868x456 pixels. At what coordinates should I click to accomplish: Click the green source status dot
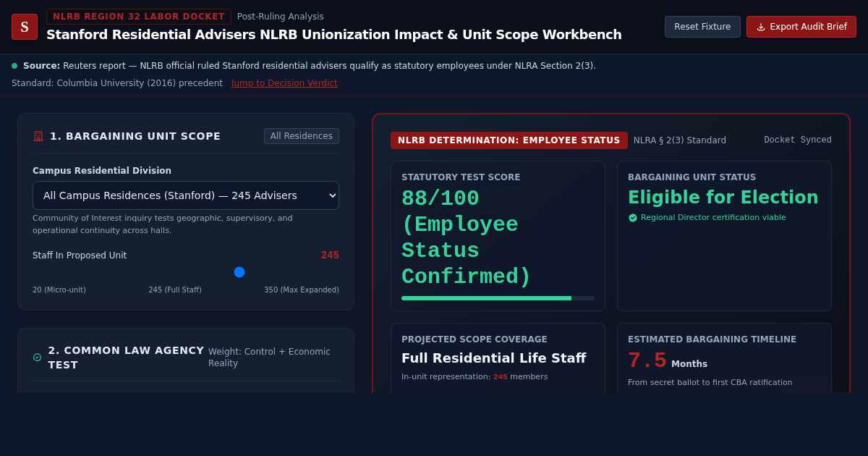pos(14,66)
